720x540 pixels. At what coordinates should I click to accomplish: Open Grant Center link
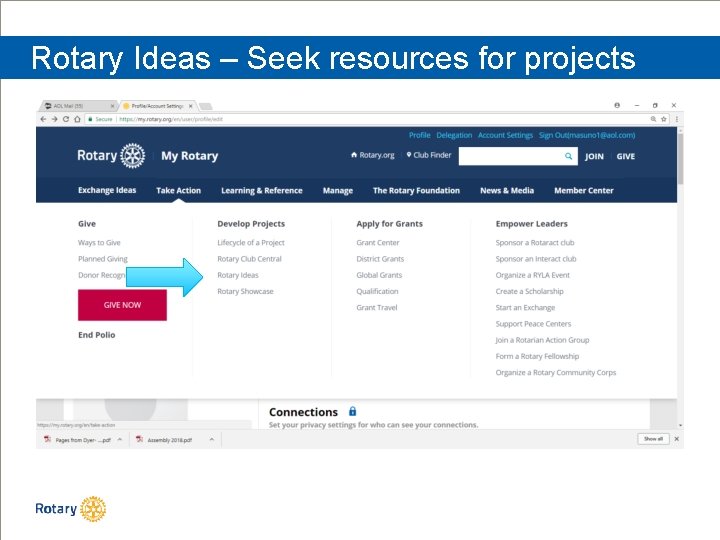(x=378, y=242)
